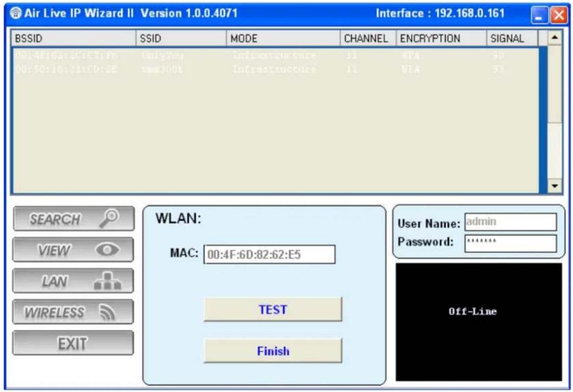
Task: Sort by the BSSID column header
Action: [74, 38]
